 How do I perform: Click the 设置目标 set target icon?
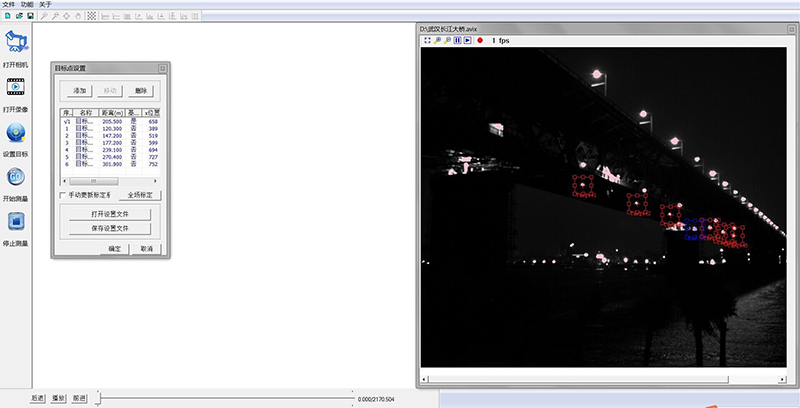point(16,133)
